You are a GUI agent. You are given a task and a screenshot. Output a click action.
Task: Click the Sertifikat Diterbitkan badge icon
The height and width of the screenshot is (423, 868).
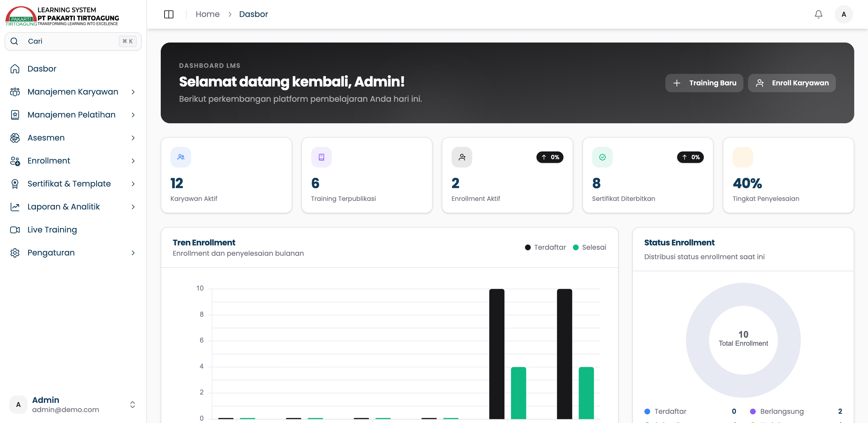602,157
